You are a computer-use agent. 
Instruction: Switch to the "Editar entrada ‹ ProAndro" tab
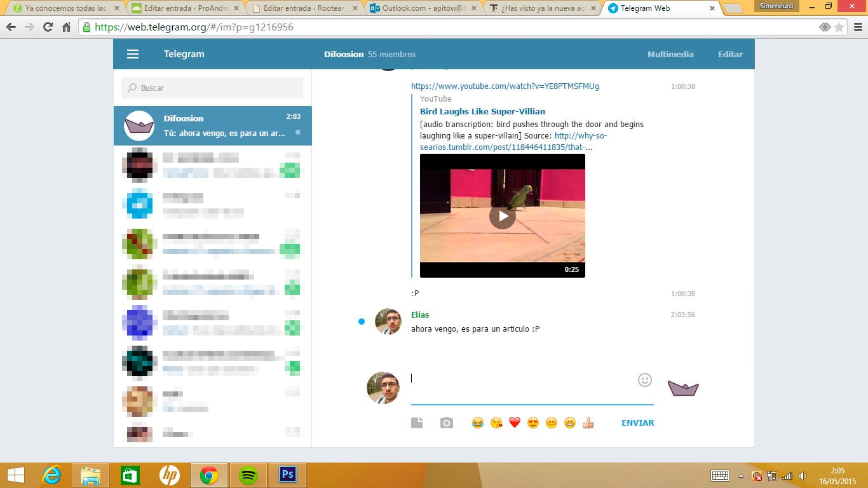click(x=184, y=8)
